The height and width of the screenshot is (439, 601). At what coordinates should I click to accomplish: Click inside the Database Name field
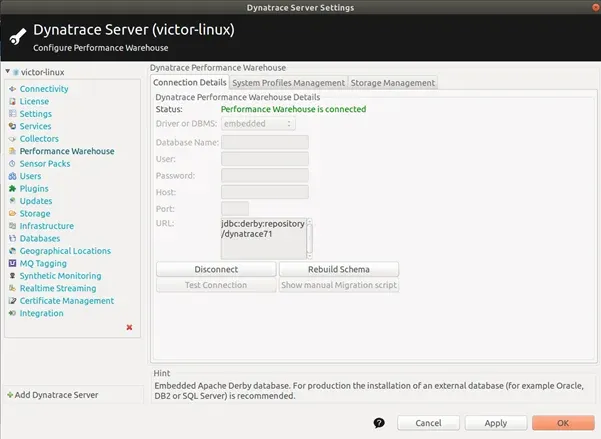coord(264,142)
